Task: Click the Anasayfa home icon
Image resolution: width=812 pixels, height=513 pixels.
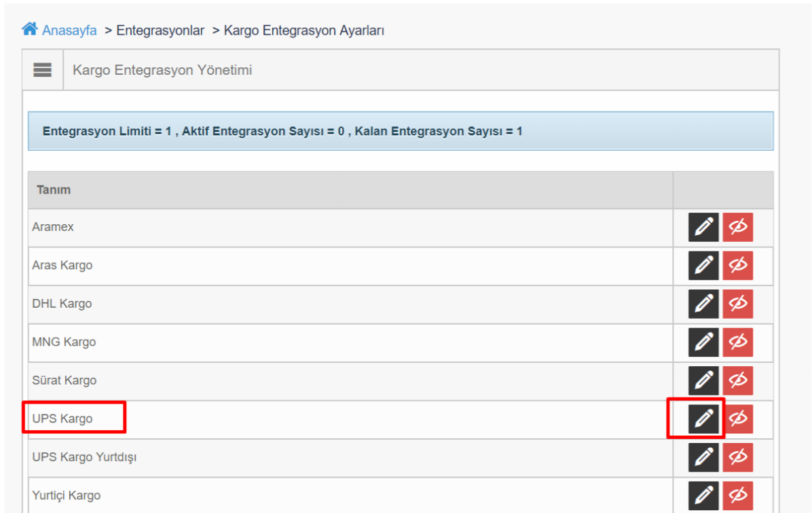Action: click(x=29, y=29)
